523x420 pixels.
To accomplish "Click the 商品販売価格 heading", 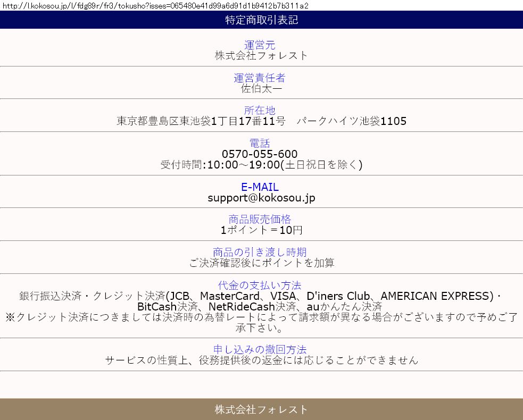I will pyautogui.click(x=260, y=219).
